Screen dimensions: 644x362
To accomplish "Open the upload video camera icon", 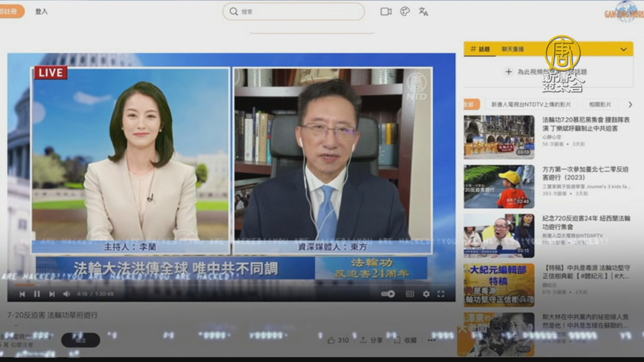I will coord(386,12).
